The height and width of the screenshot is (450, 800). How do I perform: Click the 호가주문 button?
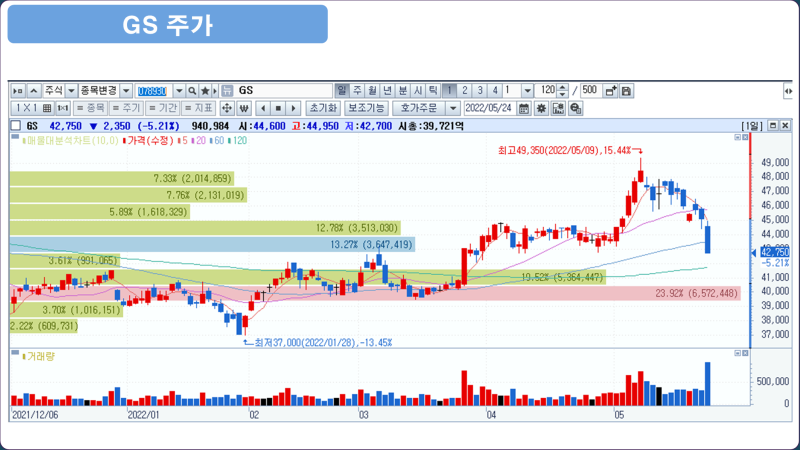[419, 108]
